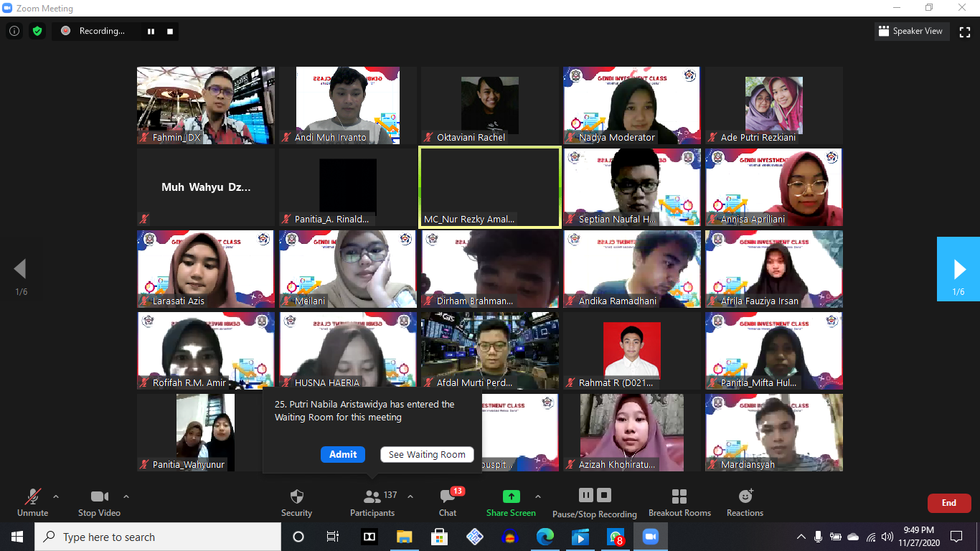Image resolution: width=980 pixels, height=551 pixels.
Task: Select Nadya Moderator video tile
Action: [632, 105]
